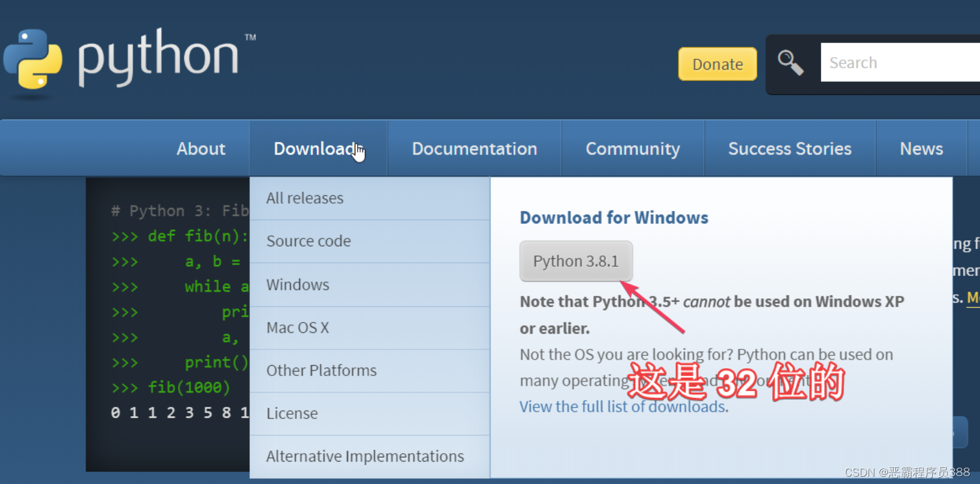This screenshot has width=980, height=484.
Task: Focus the Search input field
Action: coord(900,62)
